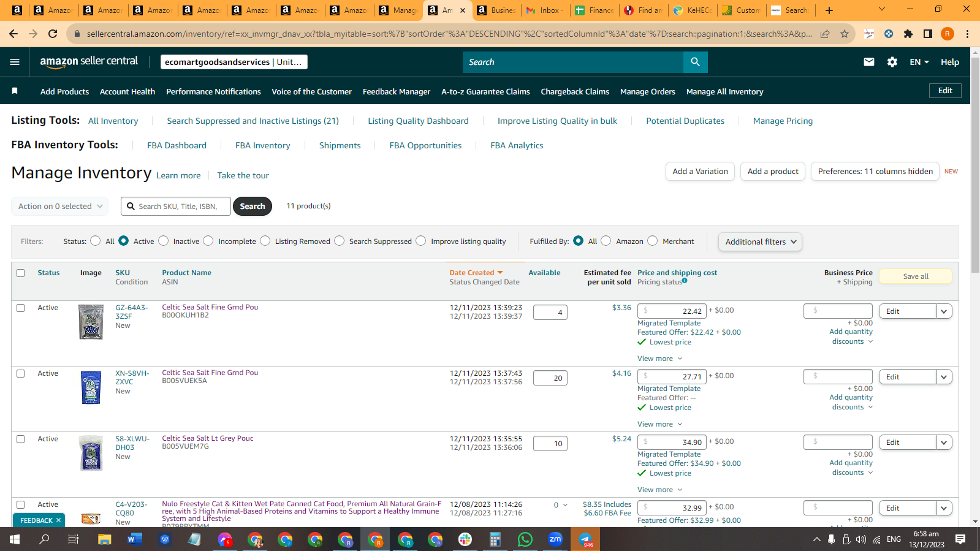Open Zoom from the taskbar
The width and height of the screenshot is (980, 551).
[x=555, y=539]
